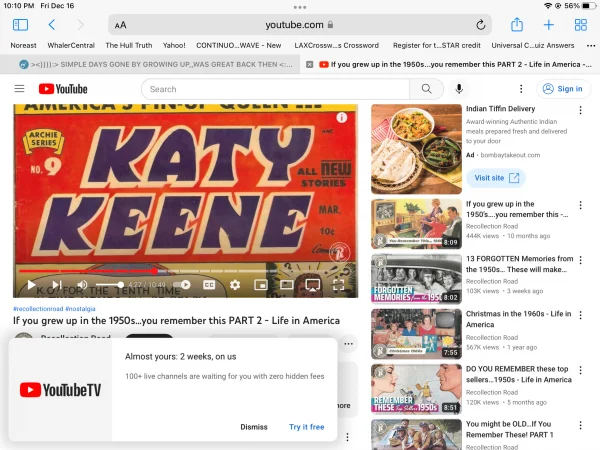Click Visit site on Indian Tiffin ad
Screen dimensions: 600x450
[496, 178]
